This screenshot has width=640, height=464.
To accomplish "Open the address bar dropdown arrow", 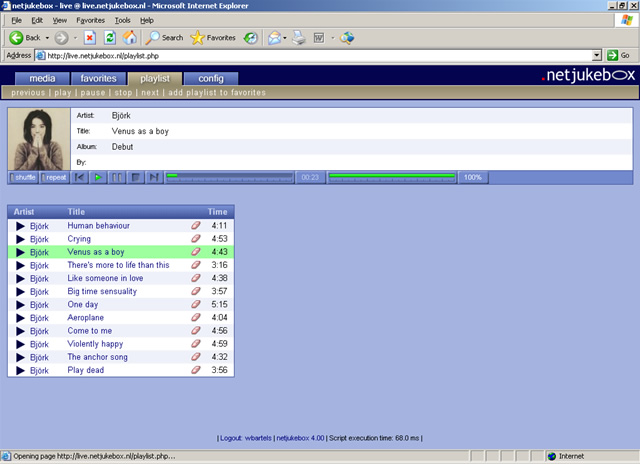I will point(597,55).
